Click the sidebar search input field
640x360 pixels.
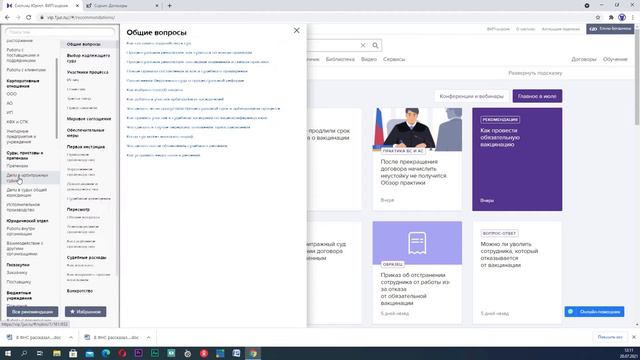pos(60,32)
